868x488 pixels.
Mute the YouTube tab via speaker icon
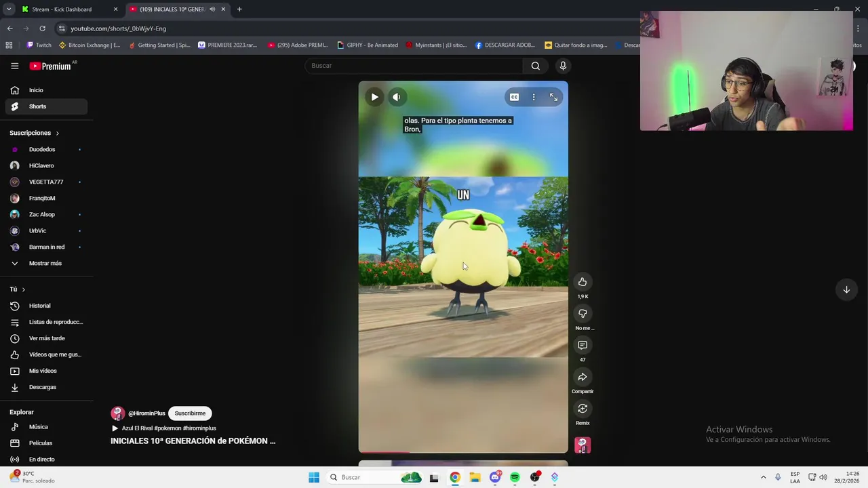[x=212, y=9]
